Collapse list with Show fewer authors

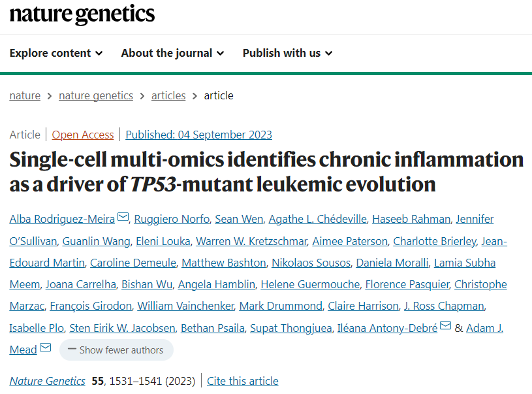[x=116, y=350]
